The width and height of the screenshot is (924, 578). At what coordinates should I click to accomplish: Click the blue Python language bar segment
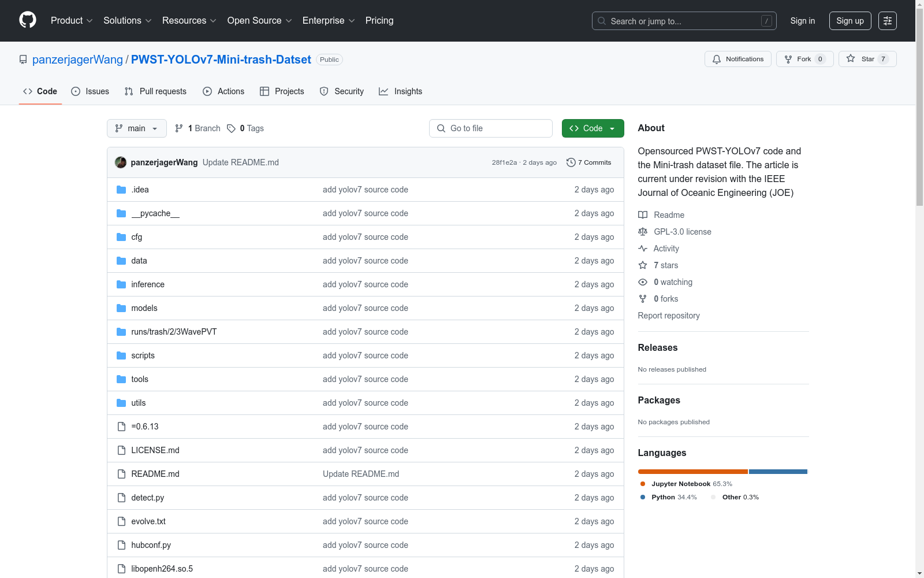click(778, 472)
